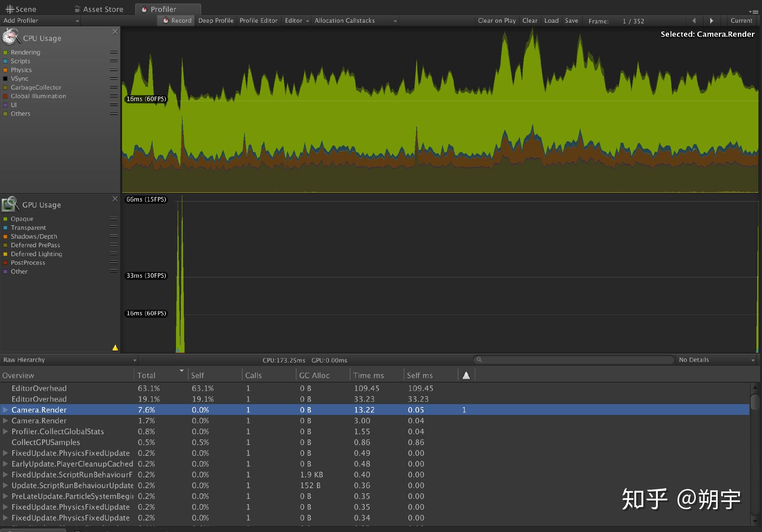Click the yellow GPU warning triangle
762x532 pixels.
coord(115,348)
